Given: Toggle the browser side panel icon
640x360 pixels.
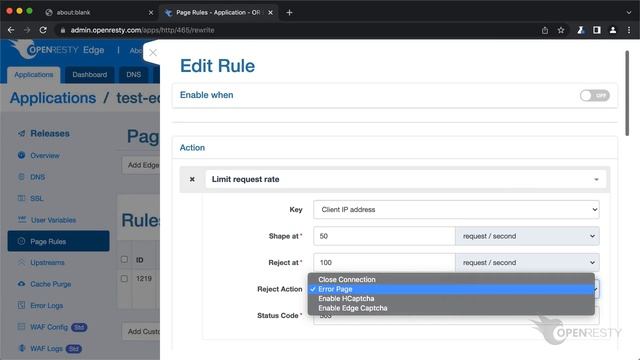Looking at the screenshot, I should click(597, 30).
